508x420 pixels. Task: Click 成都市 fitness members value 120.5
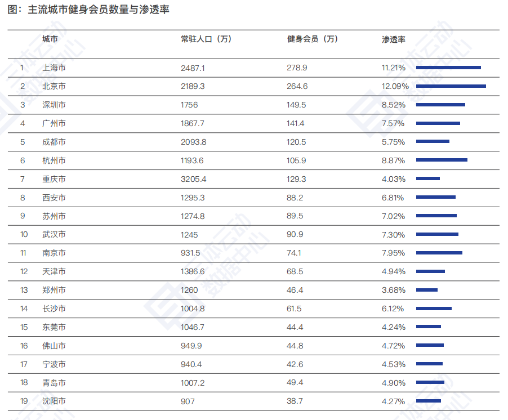[x=296, y=142]
